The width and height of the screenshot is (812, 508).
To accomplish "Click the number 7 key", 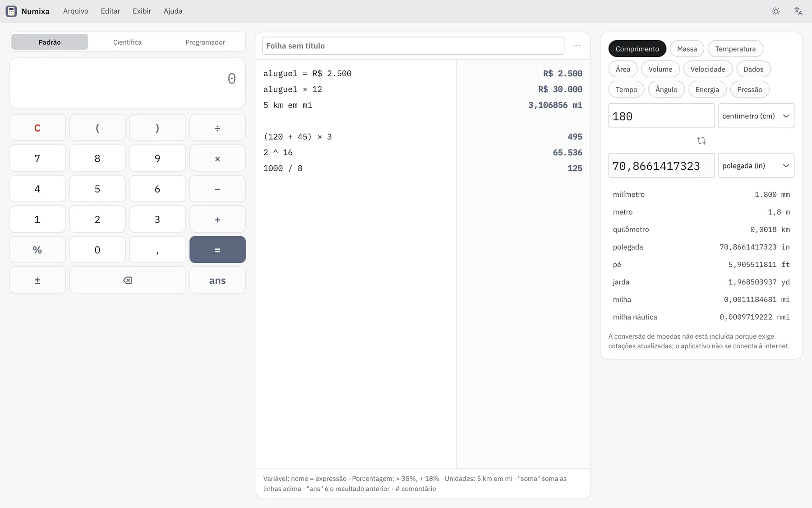I will click(x=37, y=158).
